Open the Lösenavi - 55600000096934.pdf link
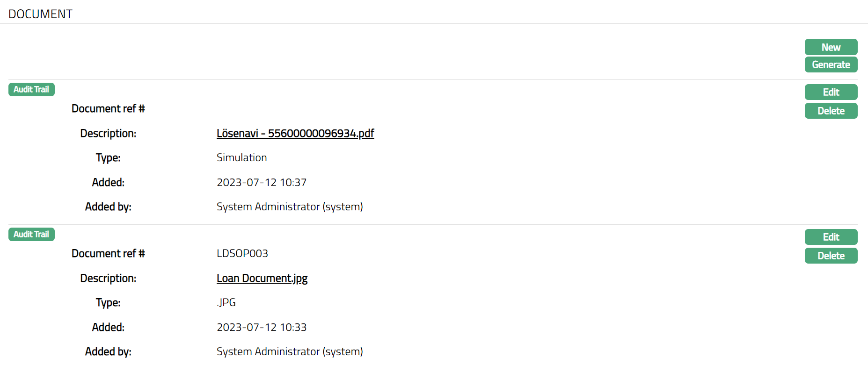This screenshot has width=868, height=365. (295, 133)
